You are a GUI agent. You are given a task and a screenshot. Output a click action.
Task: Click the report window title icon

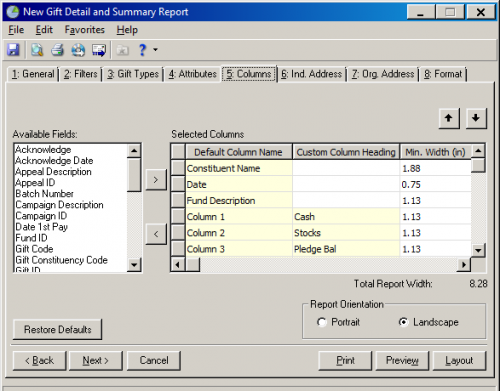tap(13, 12)
